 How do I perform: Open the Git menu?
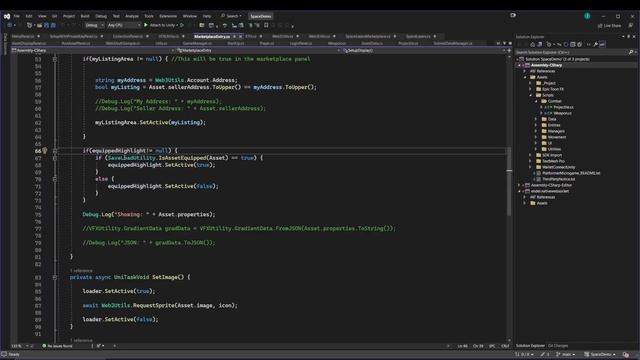54,16
